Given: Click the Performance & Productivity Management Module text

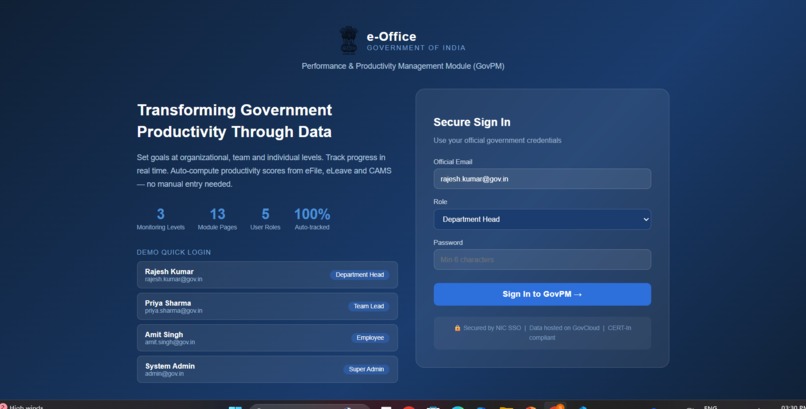Looking at the screenshot, I should [403, 66].
